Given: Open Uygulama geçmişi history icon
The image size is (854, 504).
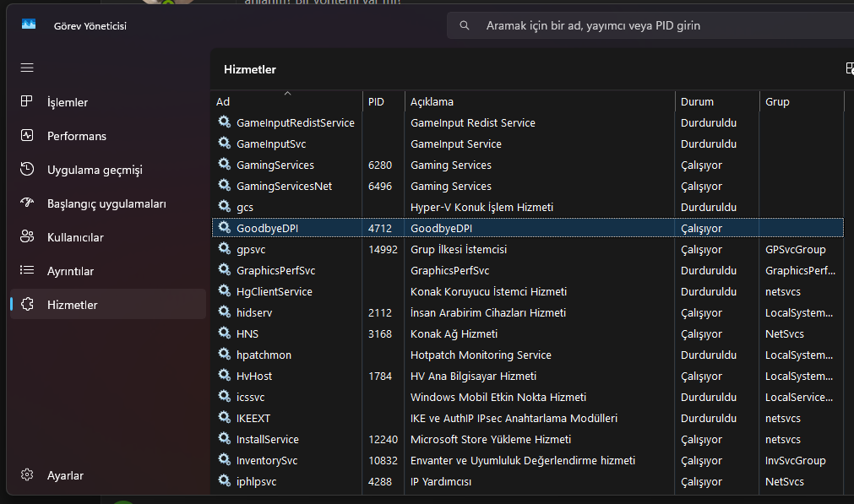Looking at the screenshot, I should coord(27,170).
